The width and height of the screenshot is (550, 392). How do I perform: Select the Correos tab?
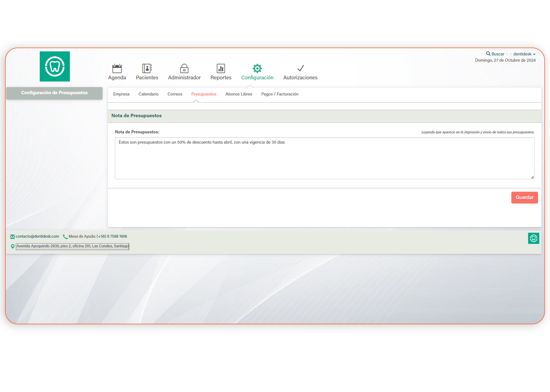coord(175,94)
